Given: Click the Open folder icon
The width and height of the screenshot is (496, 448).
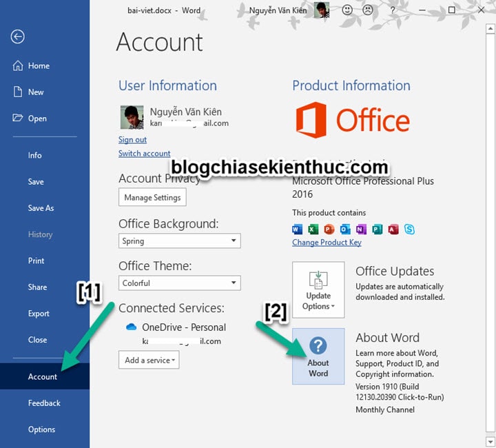Looking at the screenshot, I should coord(18,118).
